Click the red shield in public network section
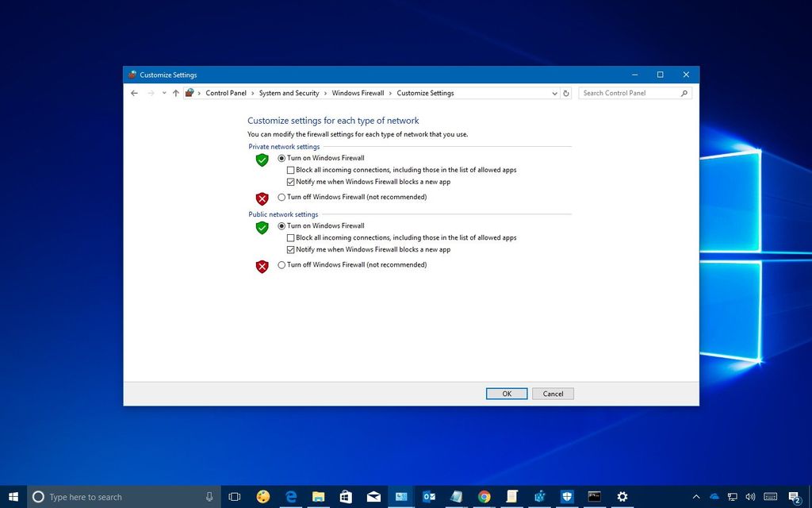812x508 pixels. [262, 267]
